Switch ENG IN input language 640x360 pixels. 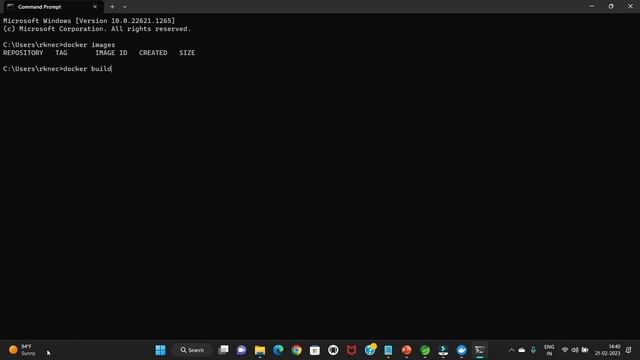549,350
